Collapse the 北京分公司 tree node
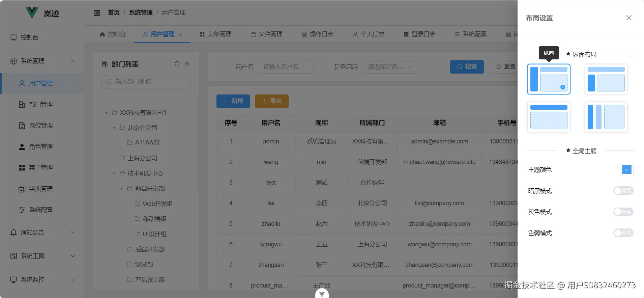644x298 pixels. click(x=114, y=128)
